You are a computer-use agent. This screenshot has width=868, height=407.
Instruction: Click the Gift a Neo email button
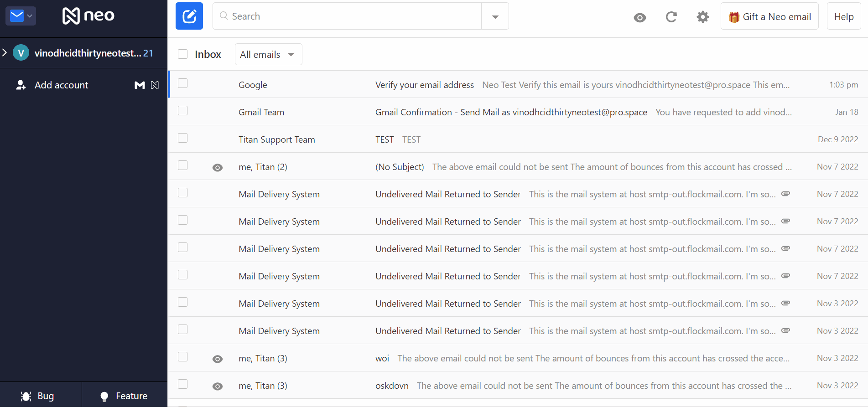(x=769, y=17)
